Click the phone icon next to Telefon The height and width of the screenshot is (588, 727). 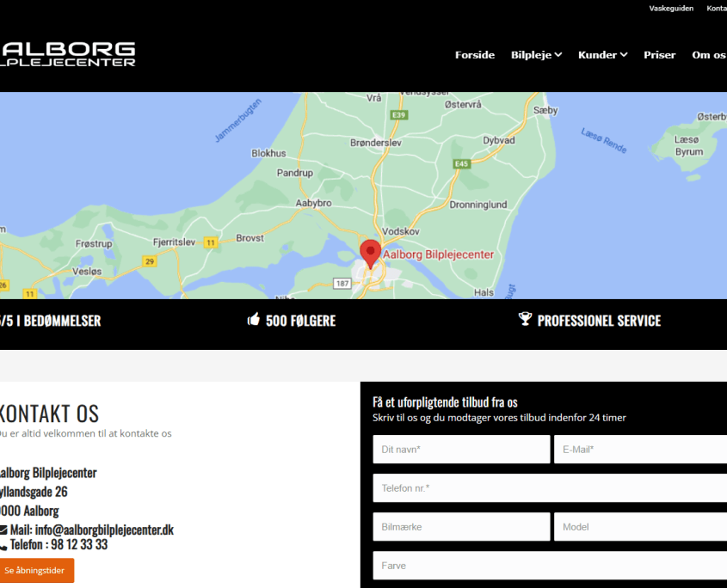(3, 546)
